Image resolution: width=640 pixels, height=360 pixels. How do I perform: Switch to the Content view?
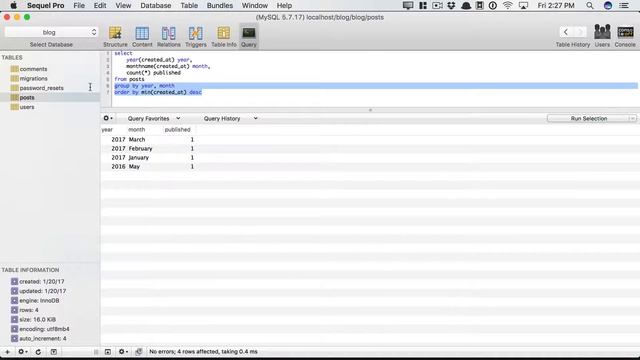tap(142, 36)
